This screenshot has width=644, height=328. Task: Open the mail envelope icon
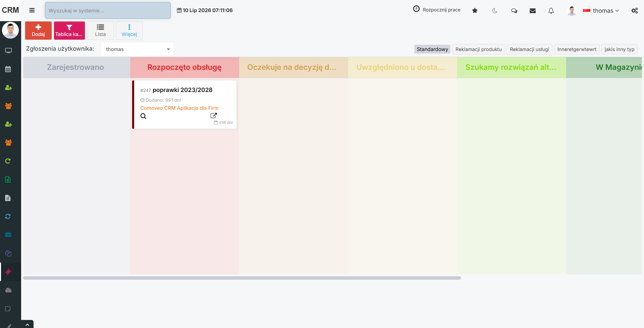(x=533, y=11)
